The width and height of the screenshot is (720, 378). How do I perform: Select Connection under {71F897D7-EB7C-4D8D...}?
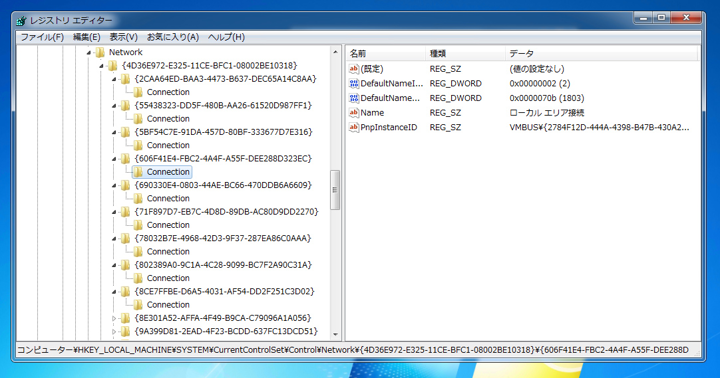pos(168,225)
